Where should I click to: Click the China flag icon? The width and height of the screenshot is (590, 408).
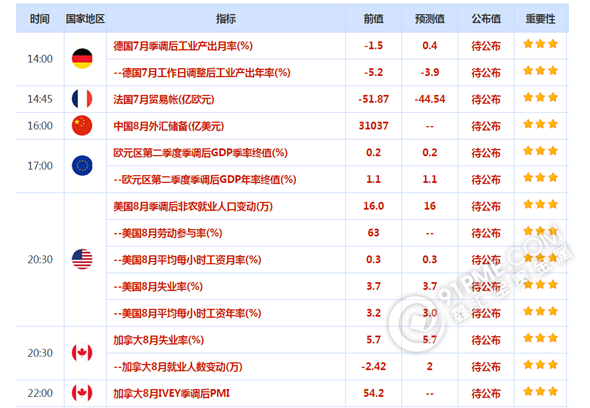[82, 125]
